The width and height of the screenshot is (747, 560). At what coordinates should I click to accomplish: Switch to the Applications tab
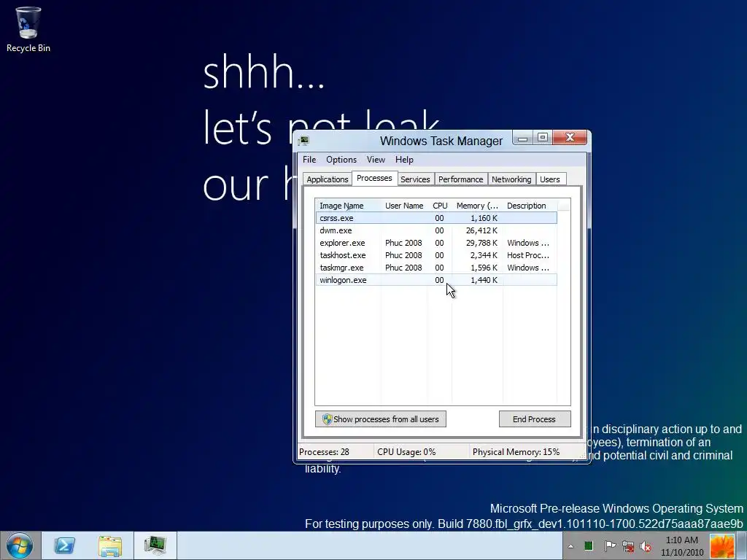tap(328, 179)
